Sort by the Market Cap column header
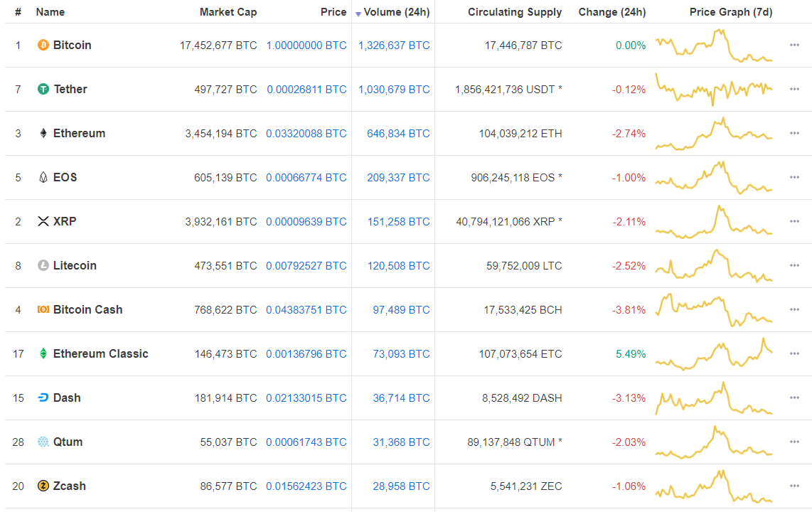The height and width of the screenshot is (512, 812). [x=228, y=12]
